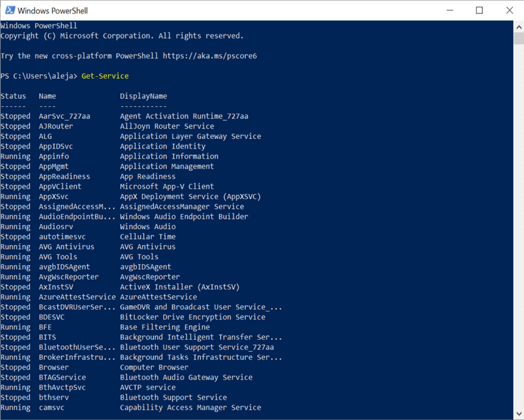Viewport: 524px width, 420px height.
Task: Click the vertical scrollbar thumb
Action: coord(518,38)
